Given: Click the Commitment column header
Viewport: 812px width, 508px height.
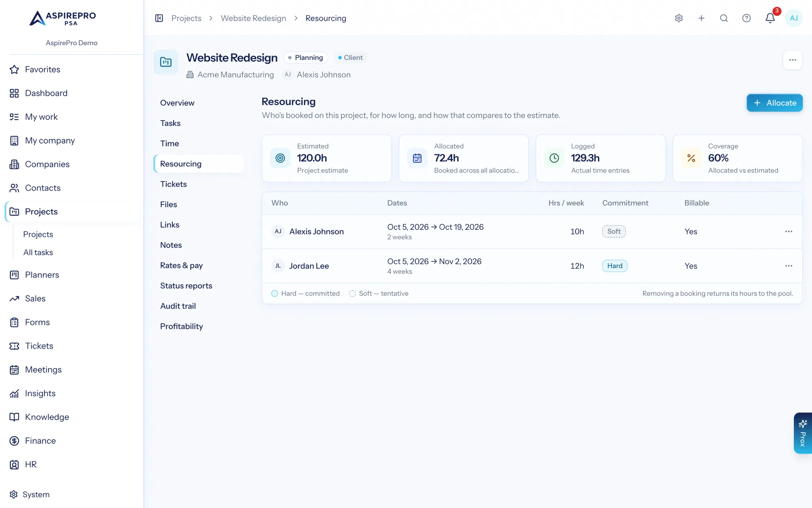Looking at the screenshot, I should [625, 203].
